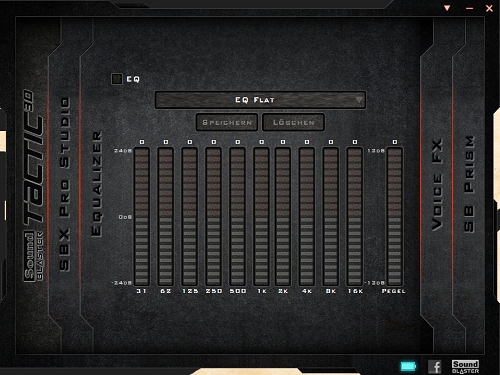Screen dimensions: 500x375
Task: Adjust the 16K band slider
Action: click(355, 217)
